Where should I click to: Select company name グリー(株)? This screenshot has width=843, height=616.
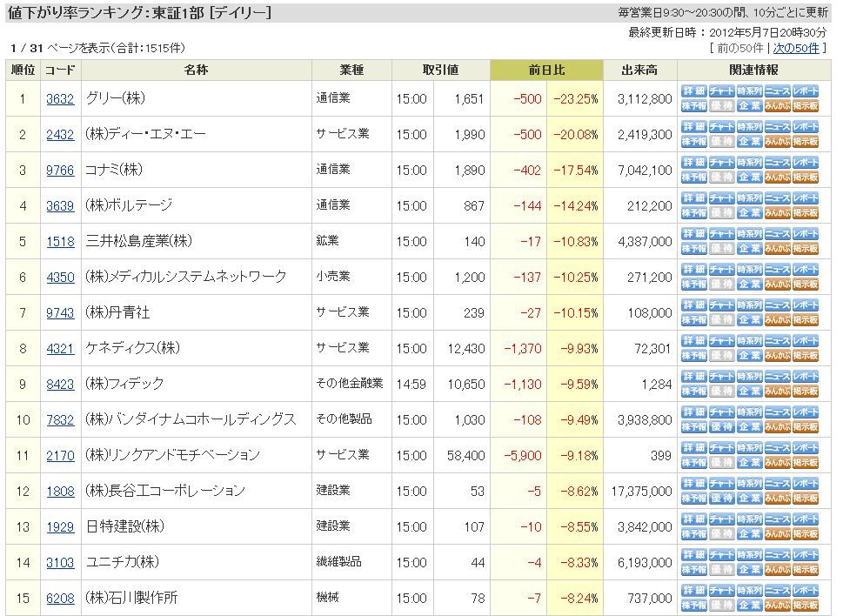click(x=116, y=98)
